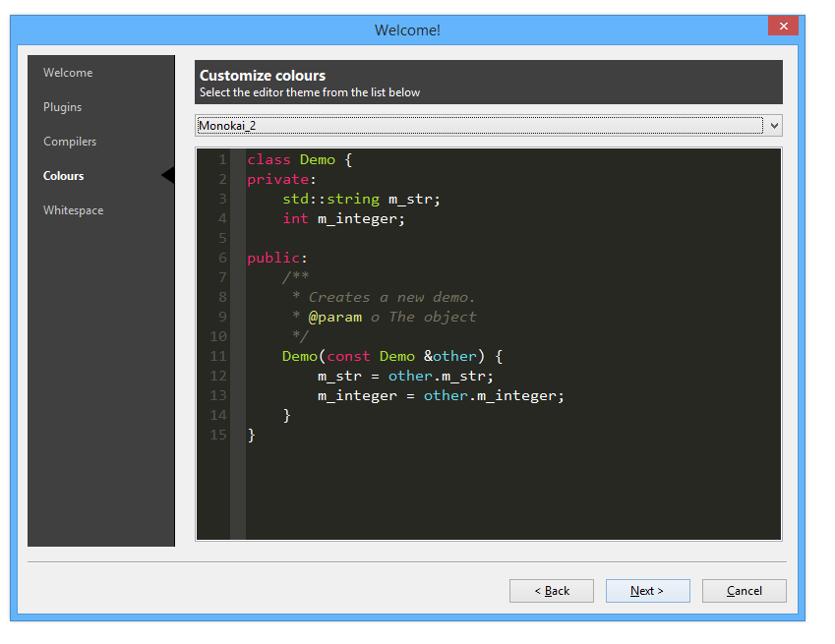This screenshot has width=835, height=644.
Task: Click the 'Creates a new demo.' comment
Action: [x=391, y=297]
